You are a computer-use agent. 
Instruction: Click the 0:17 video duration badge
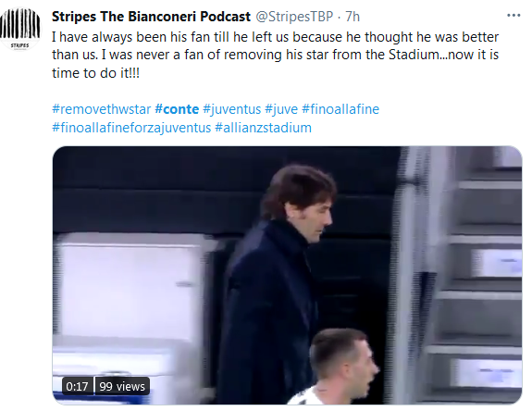(x=77, y=386)
